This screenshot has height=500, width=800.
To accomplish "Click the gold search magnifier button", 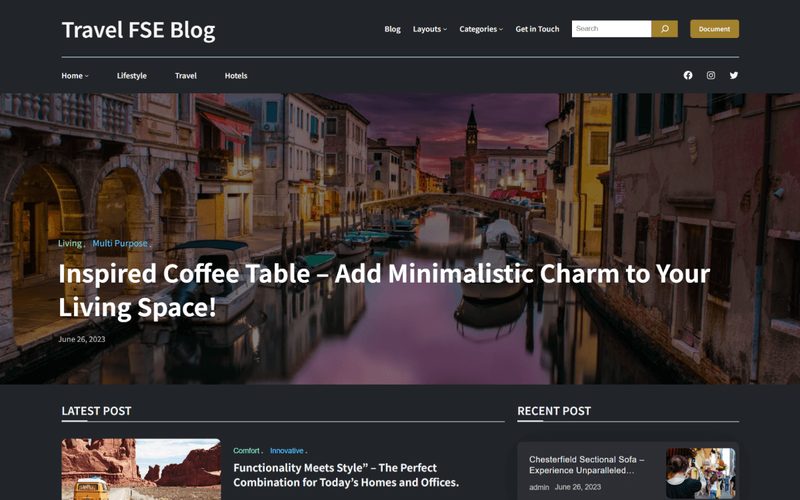I will (664, 29).
